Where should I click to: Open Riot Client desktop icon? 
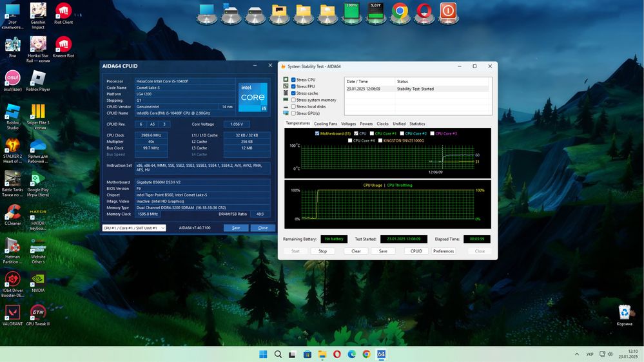63,14
